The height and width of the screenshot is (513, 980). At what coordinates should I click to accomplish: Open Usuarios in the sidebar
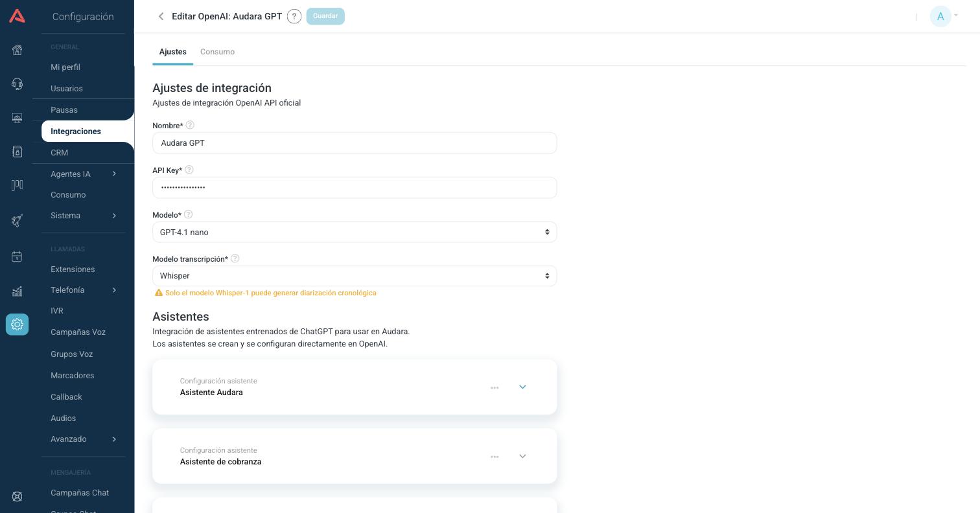pos(67,89)
